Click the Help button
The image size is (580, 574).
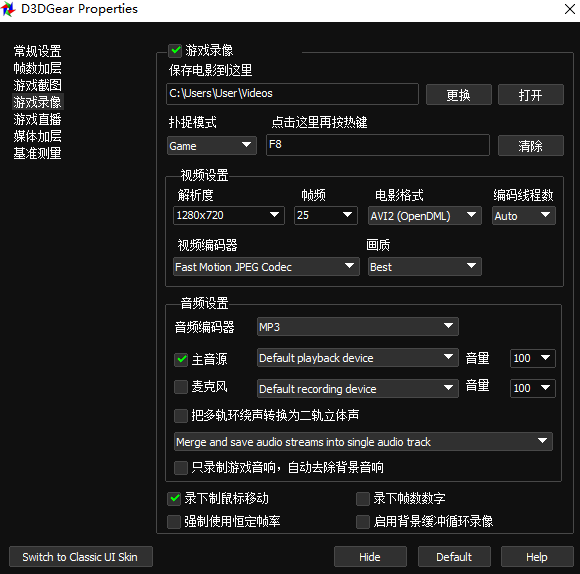click(537, 557)
